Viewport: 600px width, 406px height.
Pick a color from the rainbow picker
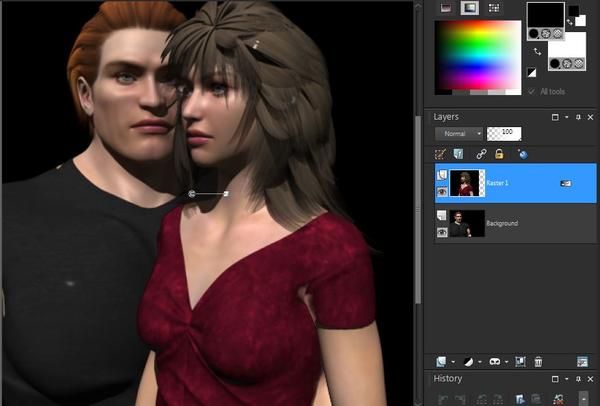(478, 57)
